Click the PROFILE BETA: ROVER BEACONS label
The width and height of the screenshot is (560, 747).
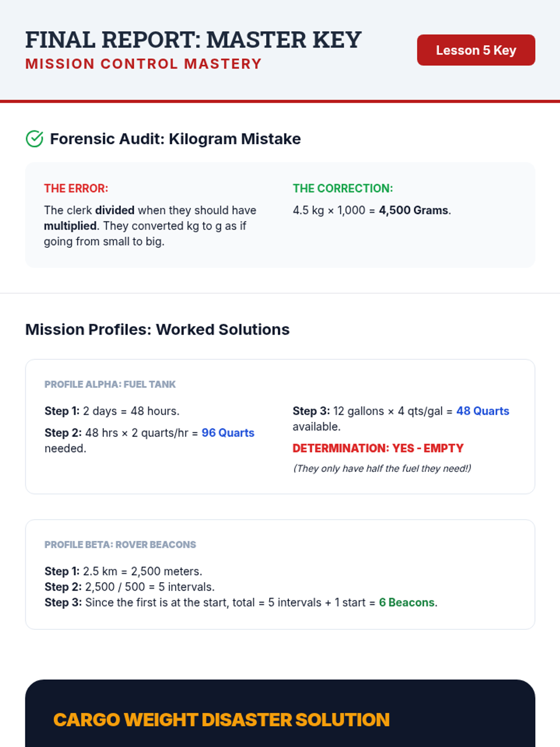[120, 544]
